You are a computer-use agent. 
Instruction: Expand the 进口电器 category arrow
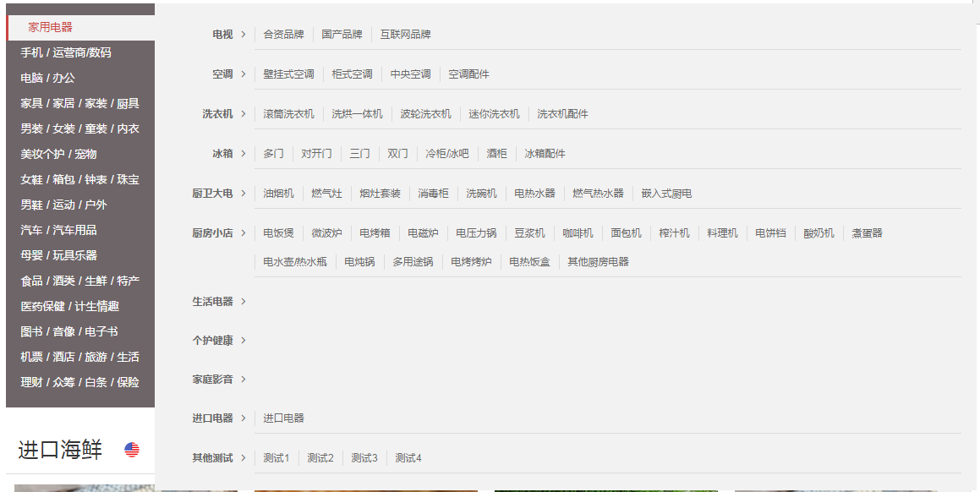244,418
